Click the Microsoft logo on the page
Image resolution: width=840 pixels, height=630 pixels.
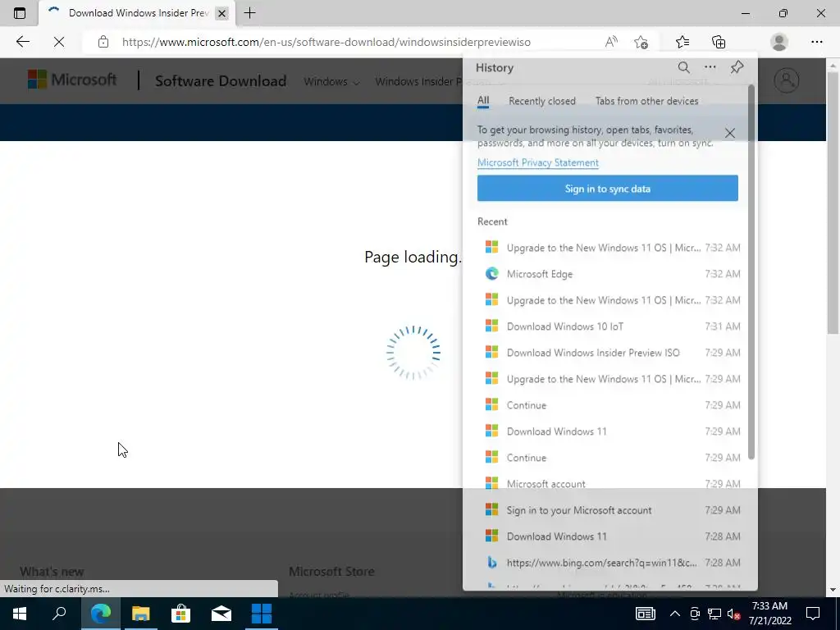pyautogui.click(x=72, y=80)
